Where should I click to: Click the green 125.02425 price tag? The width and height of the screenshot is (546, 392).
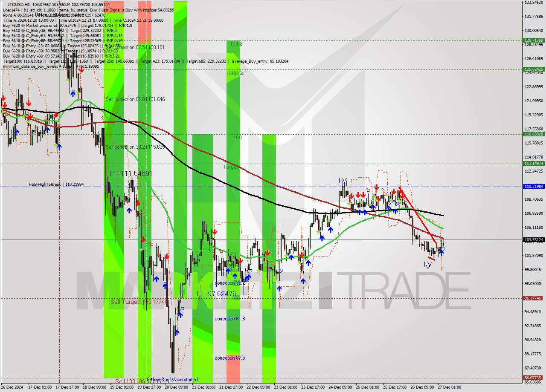pyautogui.click(x=533, y=69)
